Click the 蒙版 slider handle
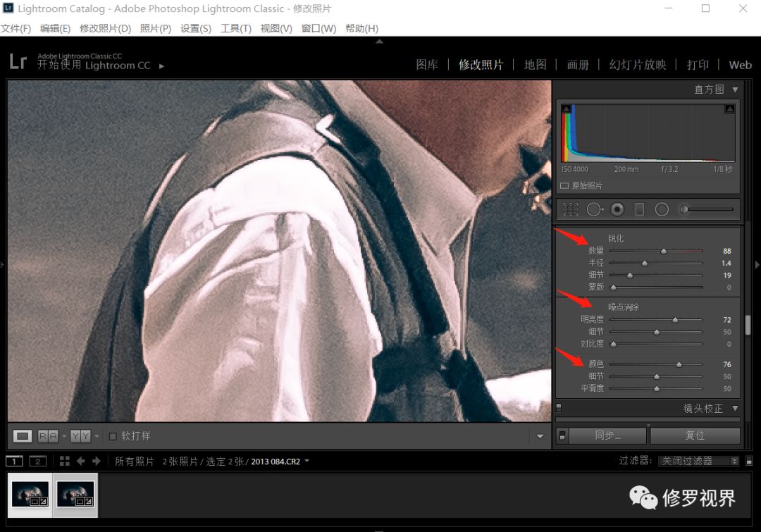 tap(614, 287)
